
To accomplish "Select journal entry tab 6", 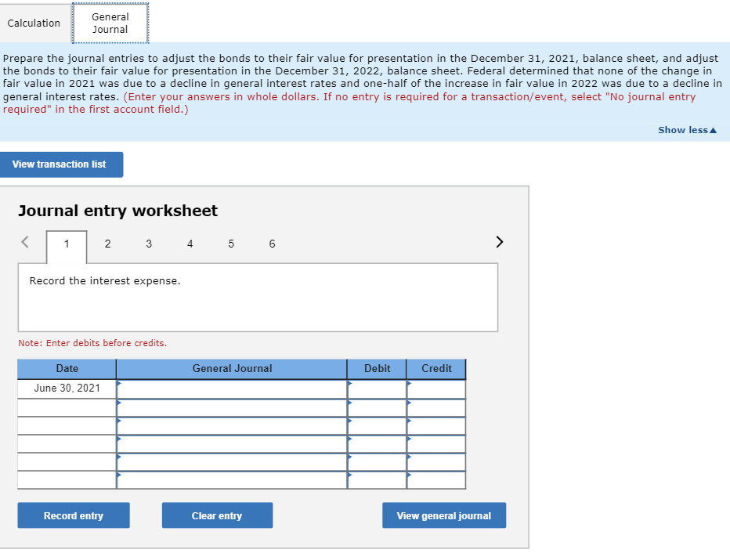I will [273, 244].
